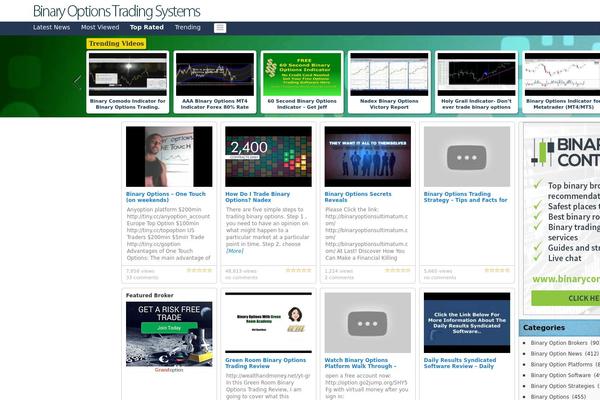600x400 pixels.
Task: Click the www.binarycon... URL in sidebar ad
Action: [x=566, y=279]
